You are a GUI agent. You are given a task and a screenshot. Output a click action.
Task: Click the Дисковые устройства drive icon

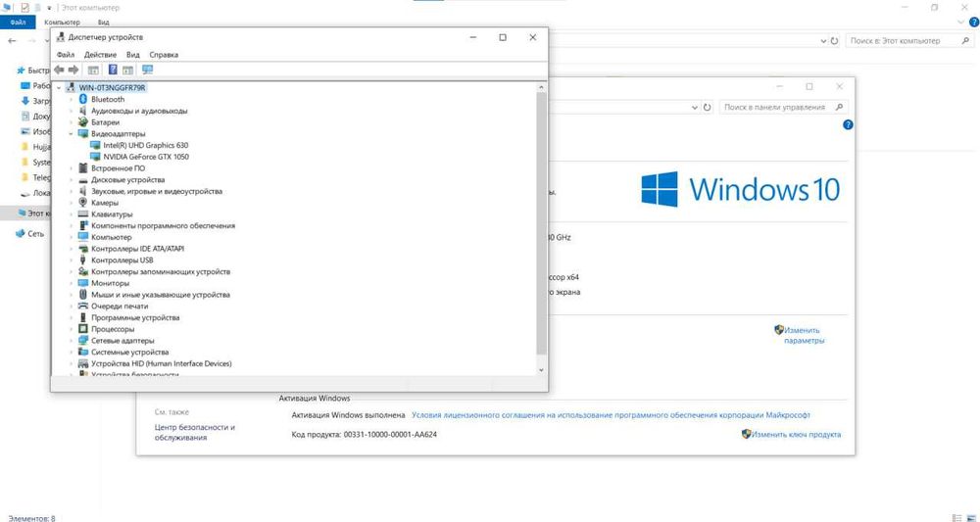(83, 180)
